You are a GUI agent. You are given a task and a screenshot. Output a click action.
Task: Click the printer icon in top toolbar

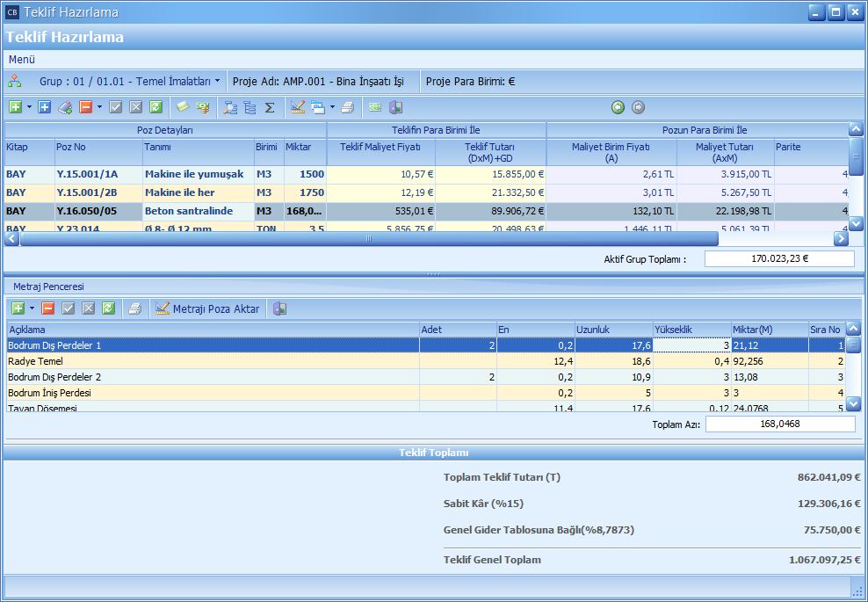(347, 107)
